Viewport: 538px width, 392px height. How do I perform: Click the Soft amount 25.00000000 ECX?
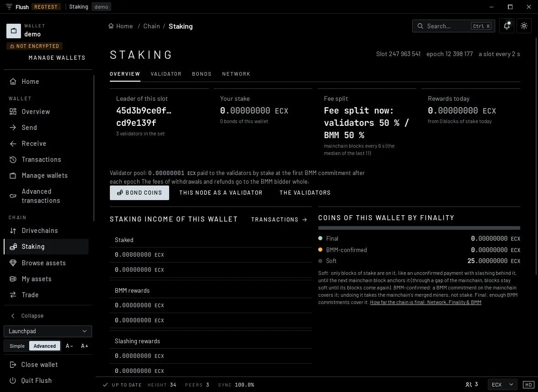494,261
